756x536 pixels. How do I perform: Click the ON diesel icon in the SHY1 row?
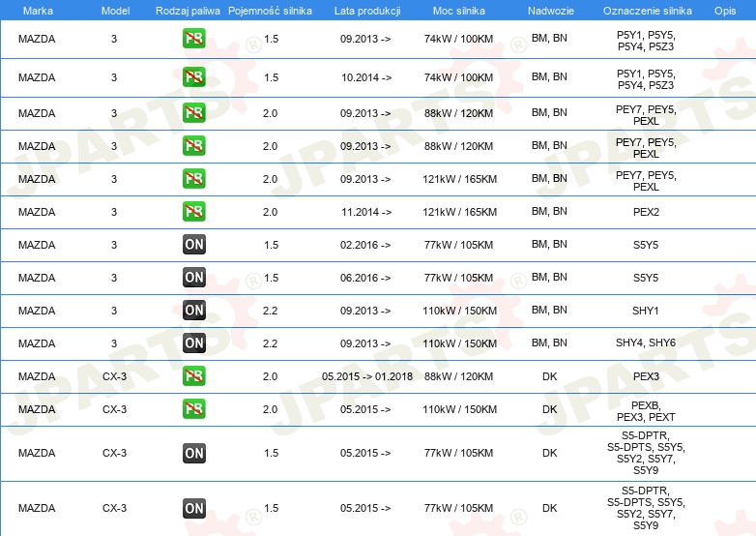click(x=193, y=311)
